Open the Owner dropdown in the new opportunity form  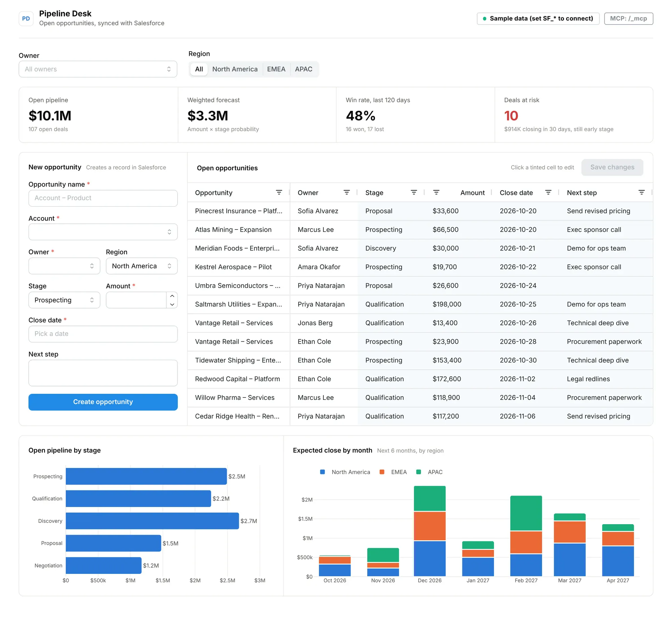click(x=64, y=266)
